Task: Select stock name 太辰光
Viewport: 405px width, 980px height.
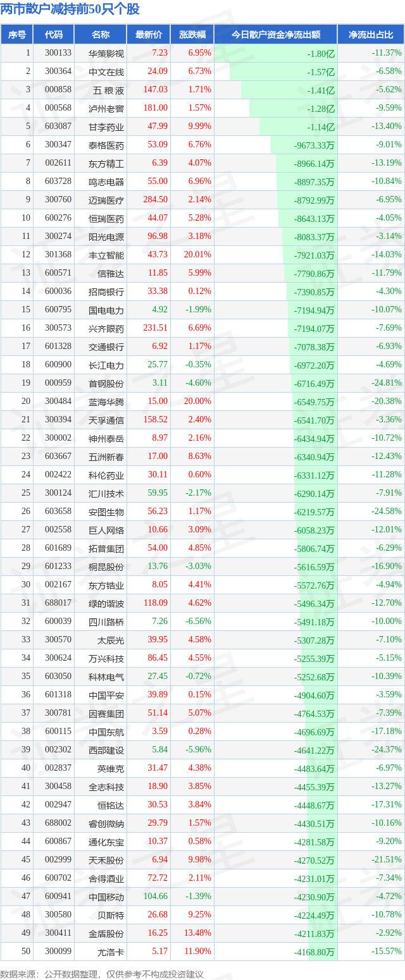Action: pyautogui.click(x=111, y=640)
